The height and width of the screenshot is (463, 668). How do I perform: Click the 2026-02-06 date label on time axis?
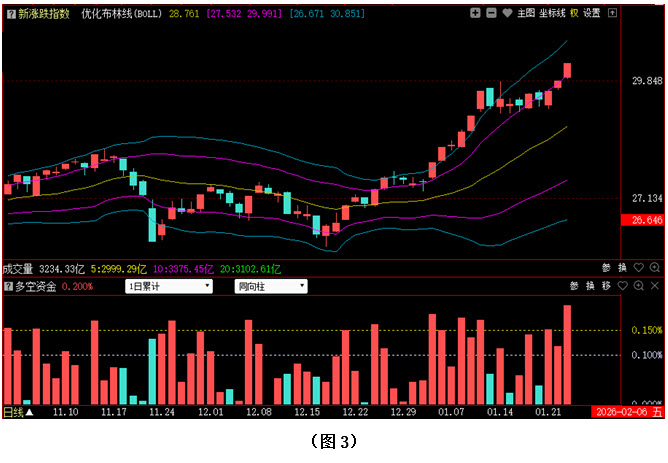[x=620, y=411]
